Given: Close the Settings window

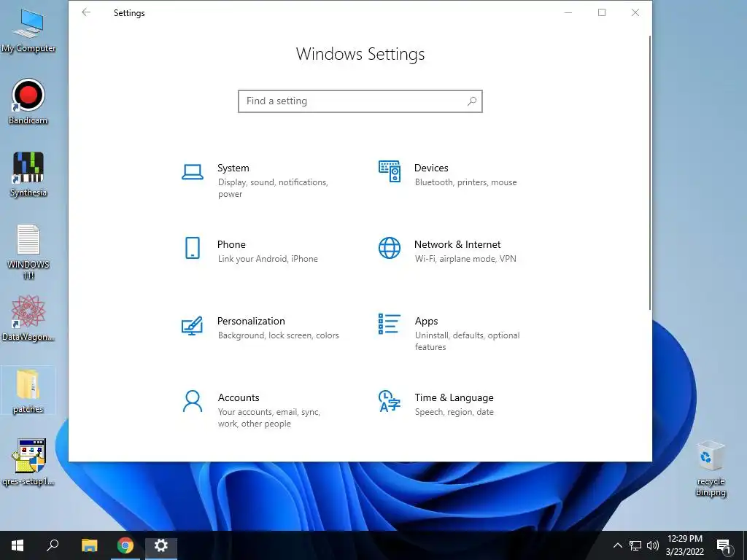Looking at the screenshot, I should coord(635,12).
